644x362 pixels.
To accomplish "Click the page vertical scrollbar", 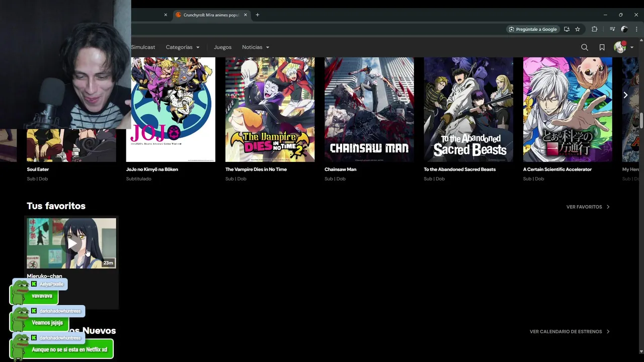I will click(x=641, y=121).
